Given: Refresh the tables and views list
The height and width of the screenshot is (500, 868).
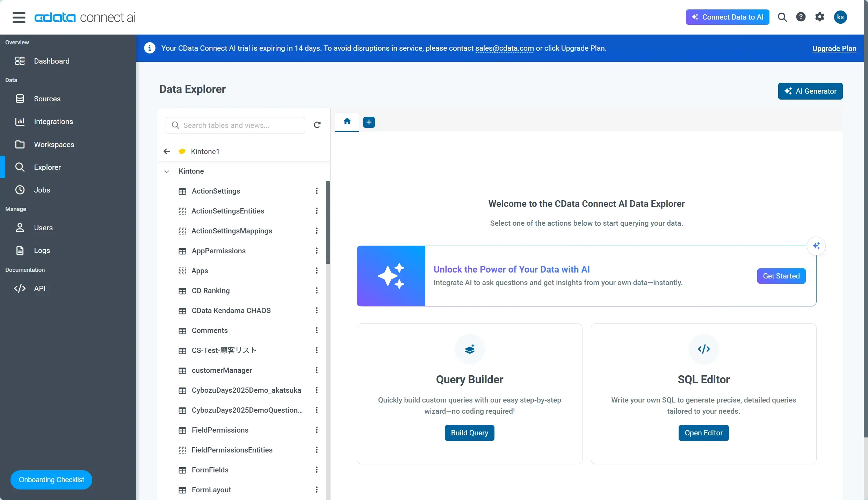Looking at the screenshot, I should tap(317, 125).
